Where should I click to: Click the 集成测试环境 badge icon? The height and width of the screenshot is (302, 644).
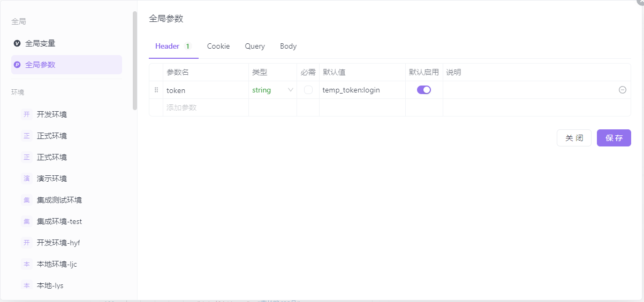27,200
